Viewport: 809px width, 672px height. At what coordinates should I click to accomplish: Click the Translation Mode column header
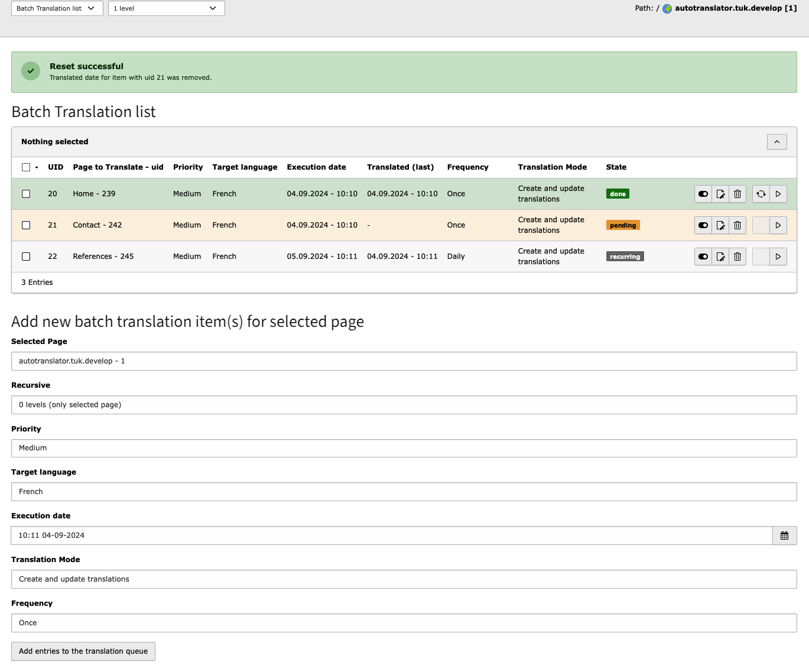[553, 167]
